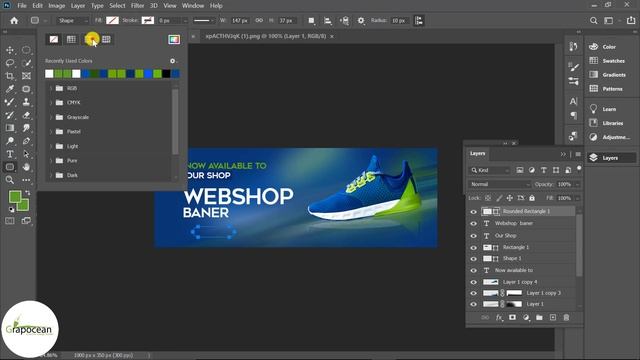Open the File menu
This screenshot has width=640, height=360.
pos(22,6)
